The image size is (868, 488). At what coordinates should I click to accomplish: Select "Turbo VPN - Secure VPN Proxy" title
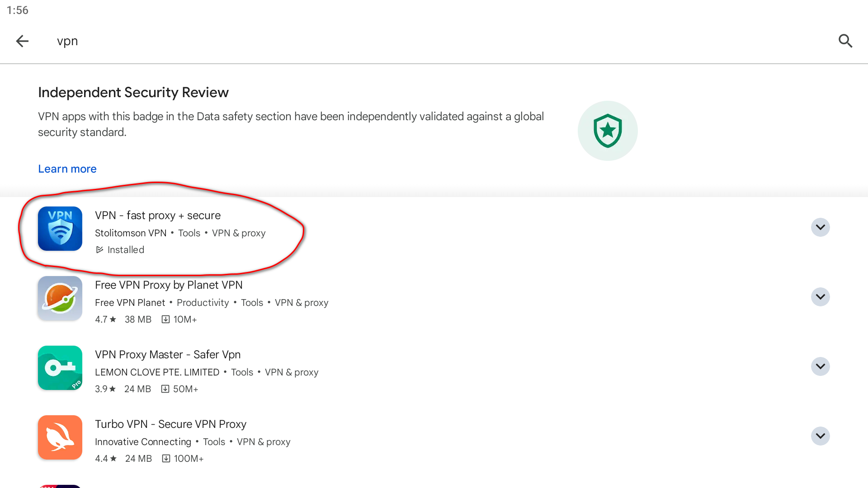coord(170,424)
